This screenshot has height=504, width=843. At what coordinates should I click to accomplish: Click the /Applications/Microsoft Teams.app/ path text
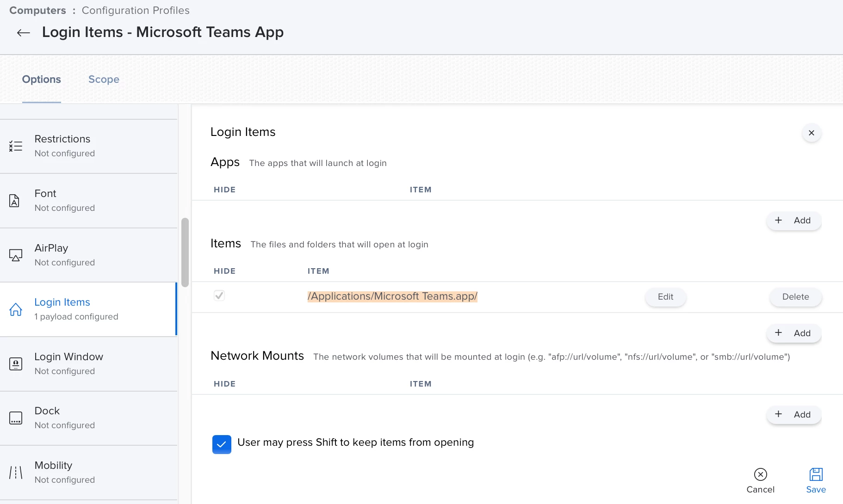pos(392,296)
